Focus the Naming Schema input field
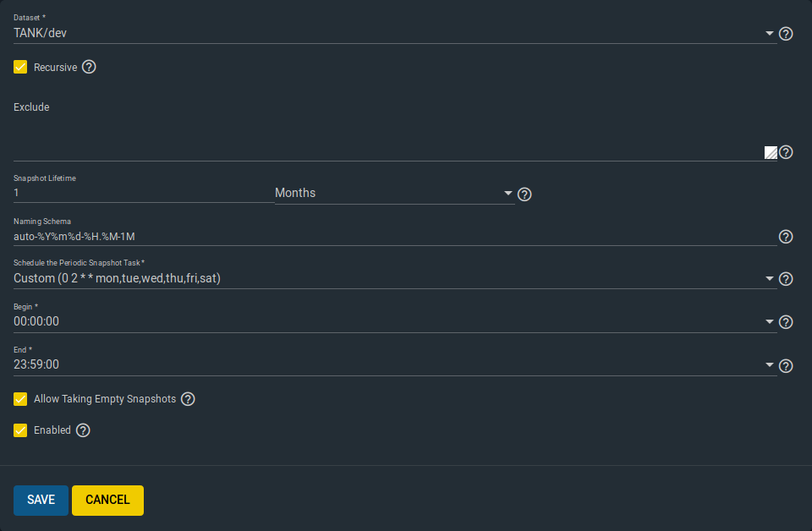Image resolution: width=812 pixels, height=531 pixels. tap(395, 237)
